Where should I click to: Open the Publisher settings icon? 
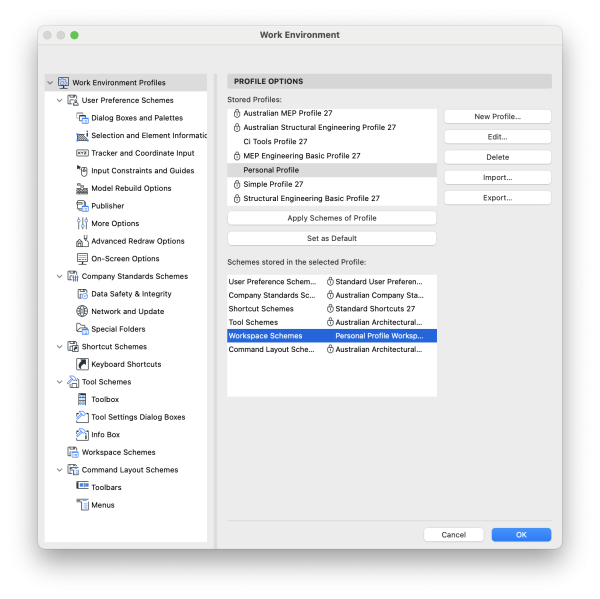click(x=83, y=206)
